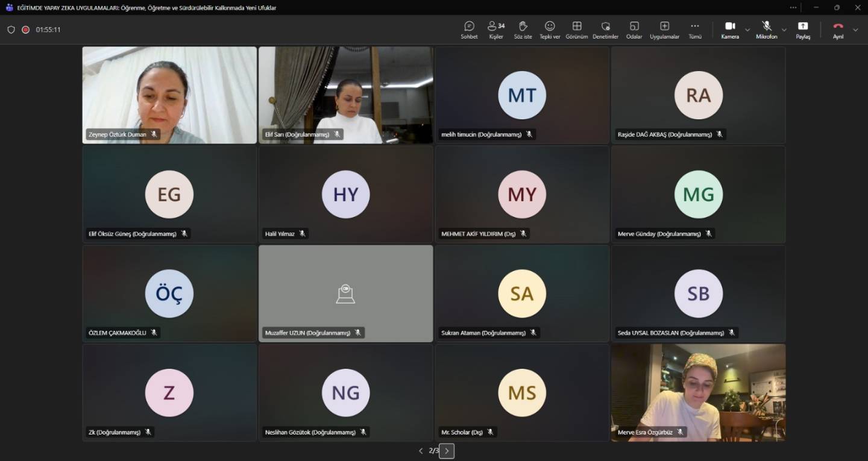Toggle the Mikrofon mute state
Image resolution: width=868 pixels, height=461 pixels.
tap(767, 30)
